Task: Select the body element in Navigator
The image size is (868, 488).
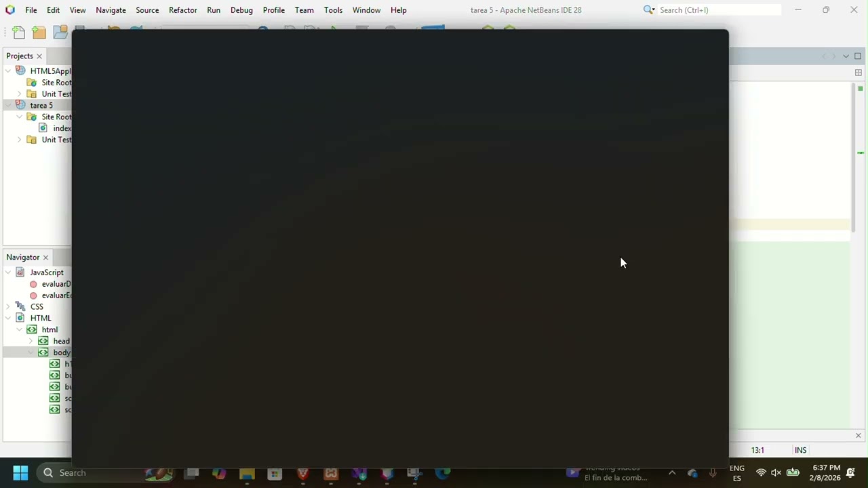Action: pos(61,352)
